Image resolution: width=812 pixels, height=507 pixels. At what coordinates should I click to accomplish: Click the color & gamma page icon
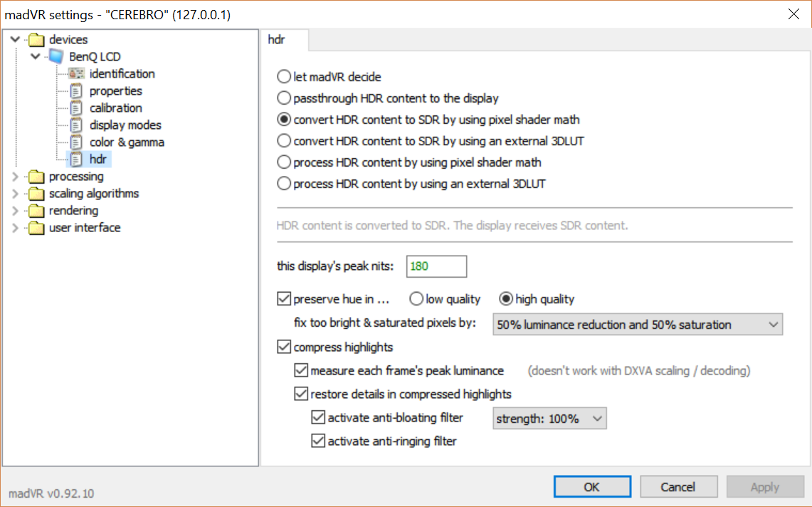77,142
